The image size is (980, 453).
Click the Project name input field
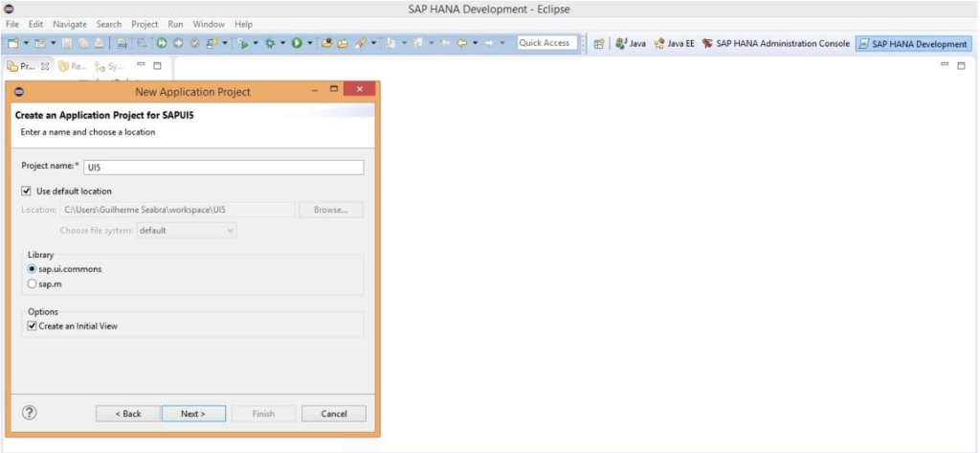[x=223, y=168]
